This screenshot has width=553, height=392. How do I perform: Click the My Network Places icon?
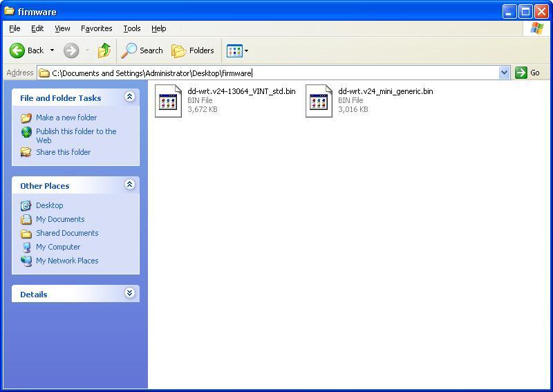pos(26,261)
